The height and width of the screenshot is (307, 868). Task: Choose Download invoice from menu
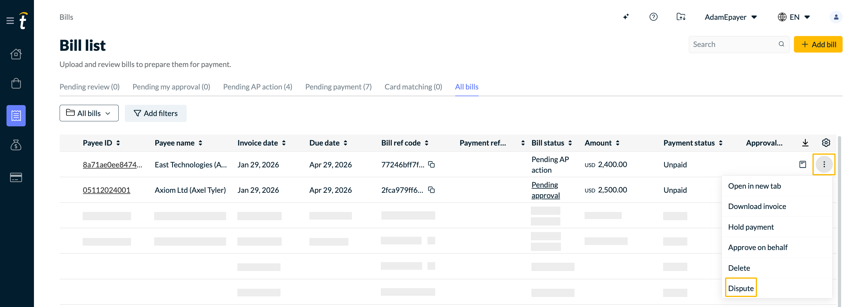(777, 206)
